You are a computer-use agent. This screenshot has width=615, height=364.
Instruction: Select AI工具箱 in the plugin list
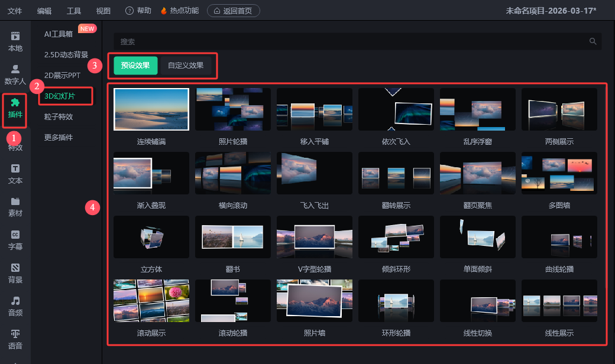(x=59, y=34)
